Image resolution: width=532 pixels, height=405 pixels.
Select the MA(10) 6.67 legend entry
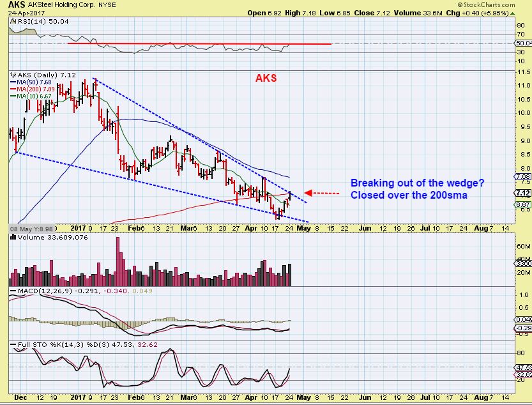click(31, 96)
